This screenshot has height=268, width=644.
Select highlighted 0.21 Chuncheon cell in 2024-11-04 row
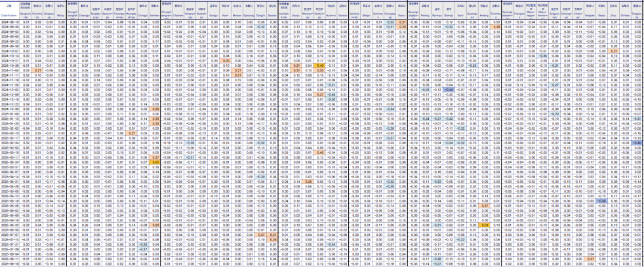point(37,70)
